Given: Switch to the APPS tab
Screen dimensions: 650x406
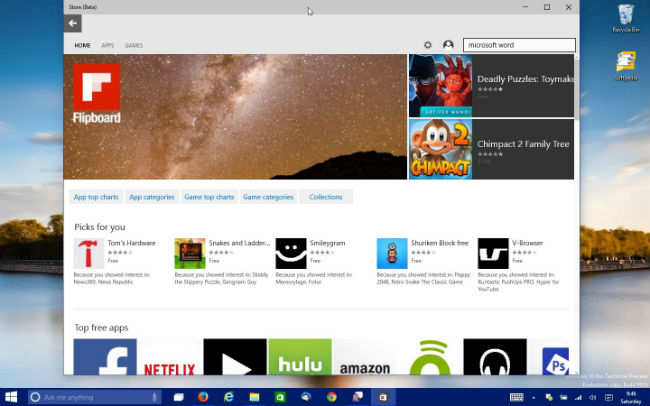Looking at the screenshot, I should pyautogui.click(x=108, y=45).
